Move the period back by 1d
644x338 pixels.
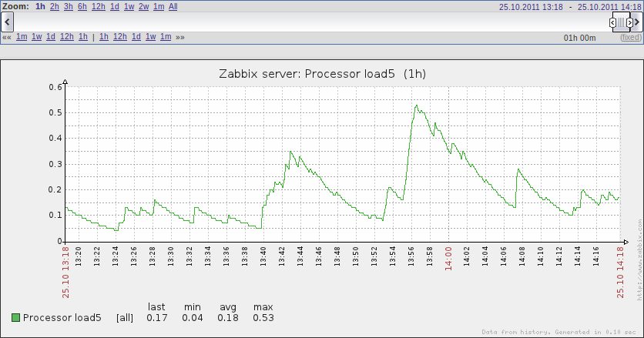51,36
